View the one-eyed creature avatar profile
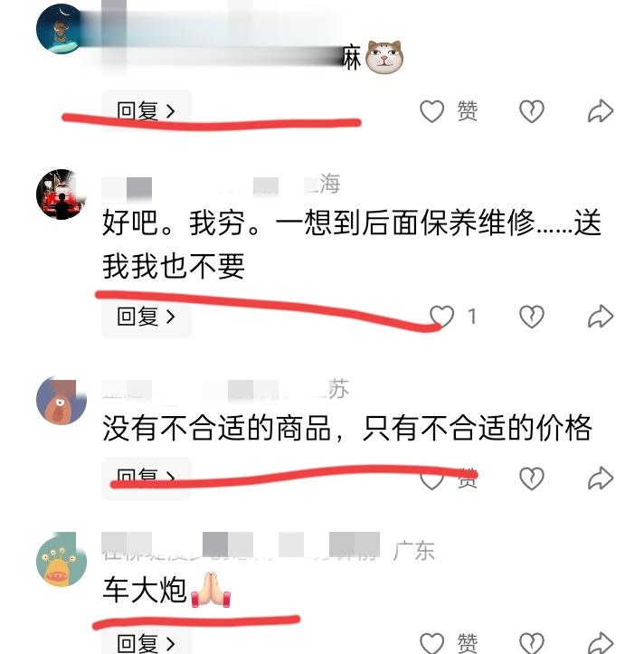The image size is (644, 654). click(62, 401)
